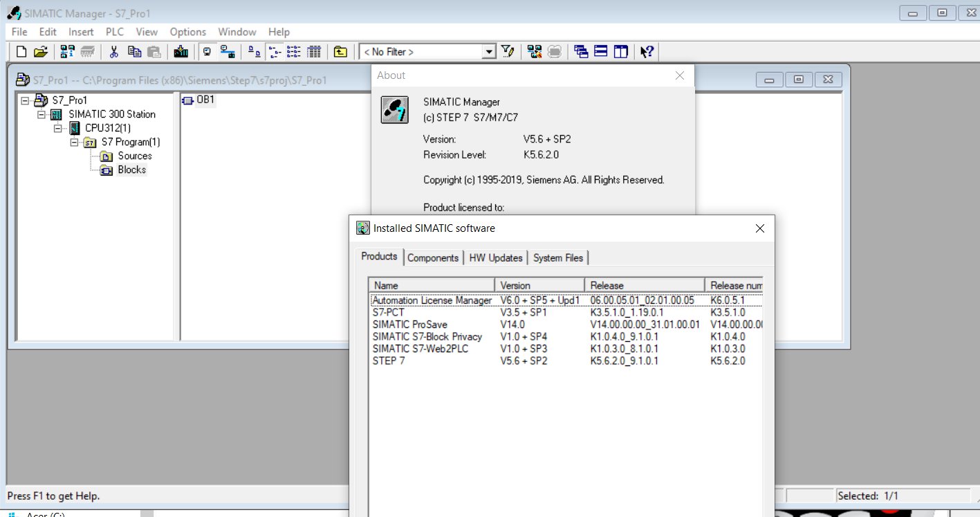The height and width of the screenshot is (517, 980).
Task: Toggle the Online view toolbar button
Action: click(227, 51)
